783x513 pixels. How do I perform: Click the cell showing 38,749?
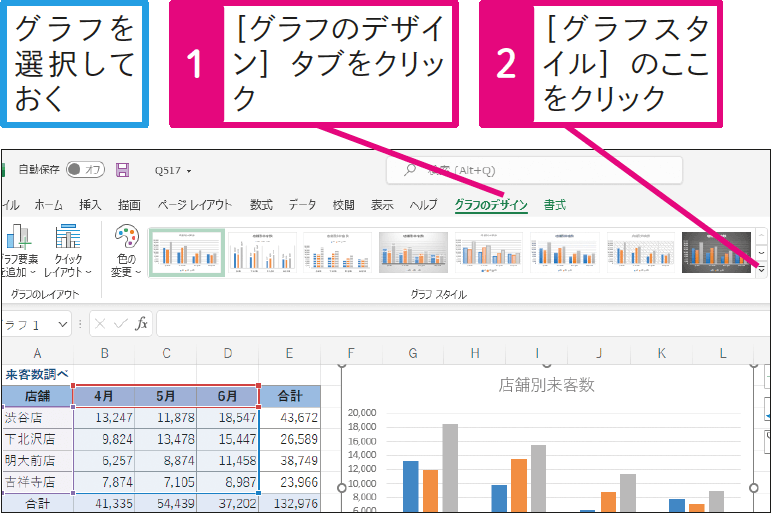pyautogui.click(x=290, y=461)
